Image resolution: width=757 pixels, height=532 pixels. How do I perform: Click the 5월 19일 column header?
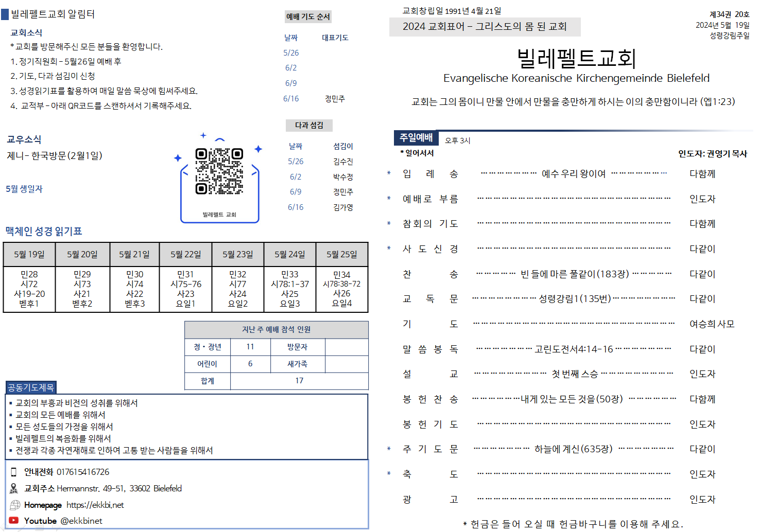(29, 254)
